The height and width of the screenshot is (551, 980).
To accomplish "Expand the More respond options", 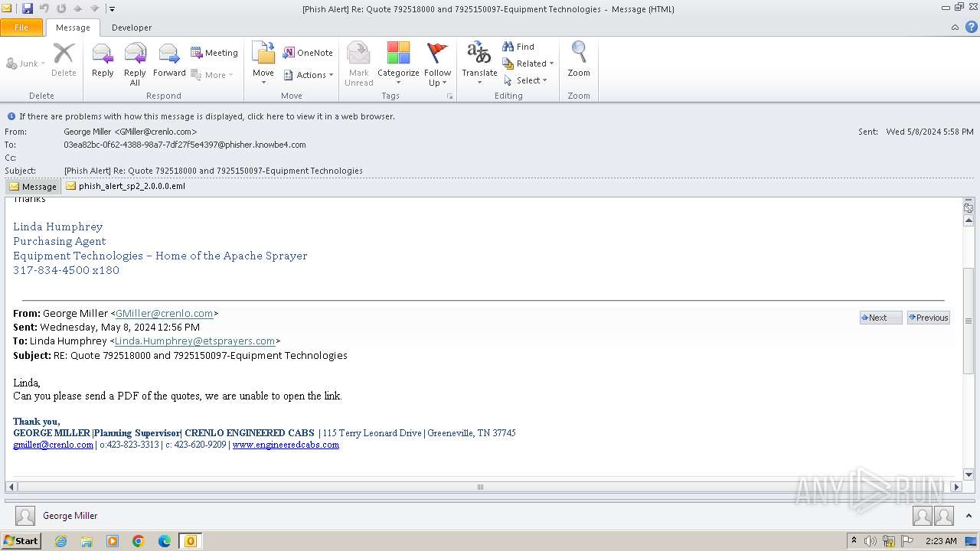I will [212, 75].
